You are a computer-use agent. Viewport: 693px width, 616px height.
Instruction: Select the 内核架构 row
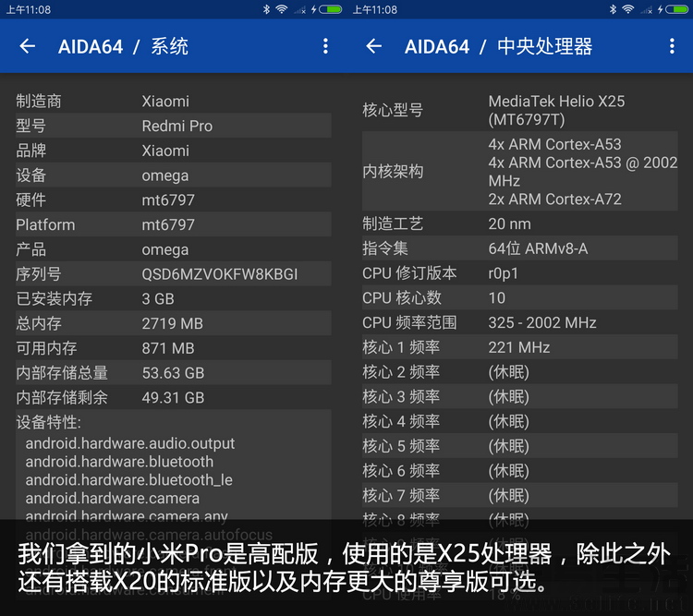pos(519,172)
